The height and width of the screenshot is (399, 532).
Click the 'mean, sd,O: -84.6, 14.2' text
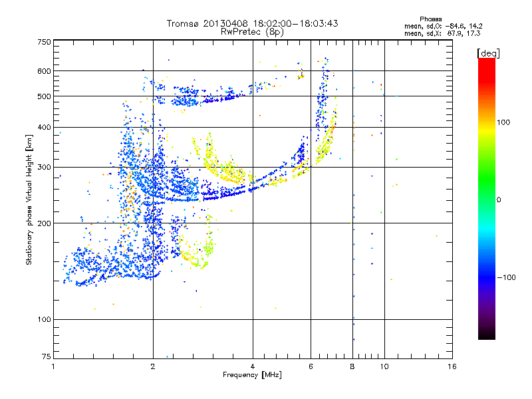point(443,26)
